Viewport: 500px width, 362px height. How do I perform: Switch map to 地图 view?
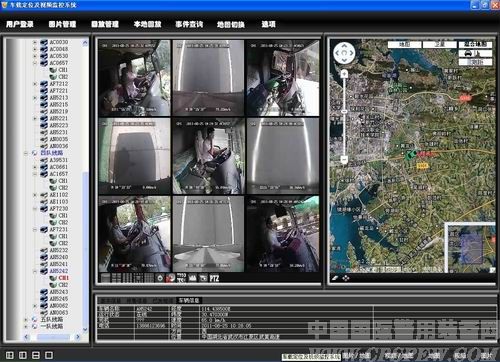tap(404, 44)
